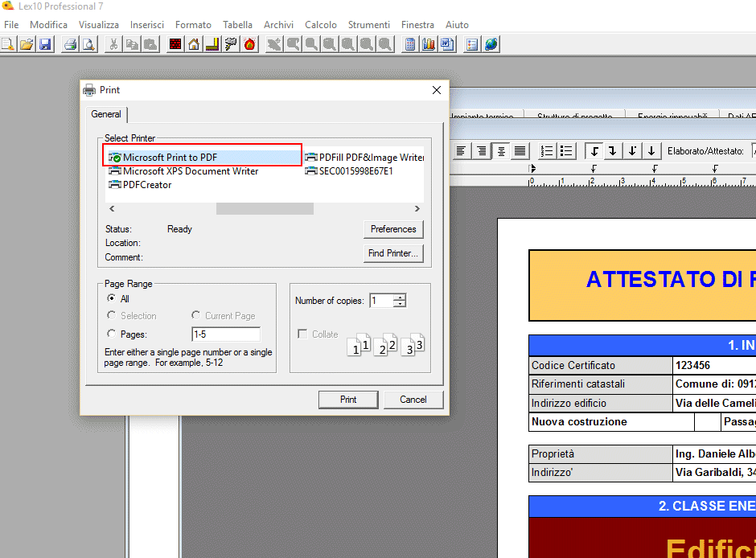Open the Modifica menu

pyautogui.click(x=48, y=25)
